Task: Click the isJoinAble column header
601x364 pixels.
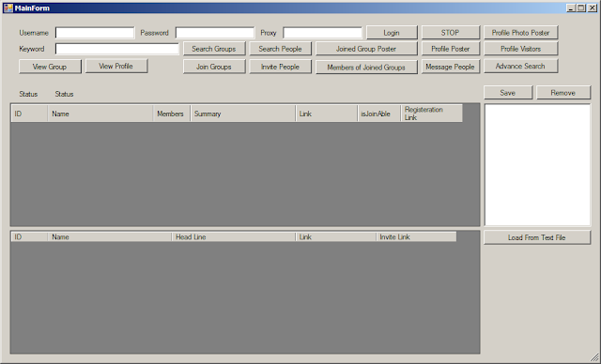Action: [379, 114]
